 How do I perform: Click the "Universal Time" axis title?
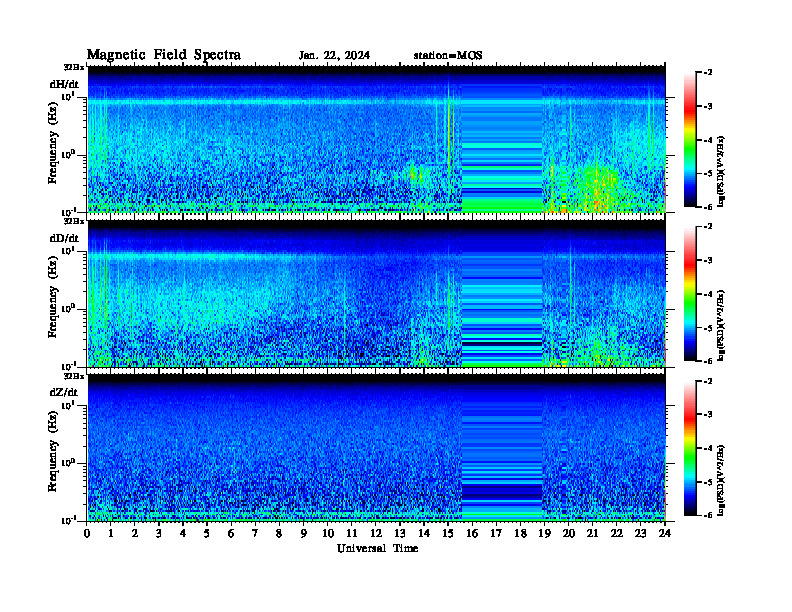(377, 548)
